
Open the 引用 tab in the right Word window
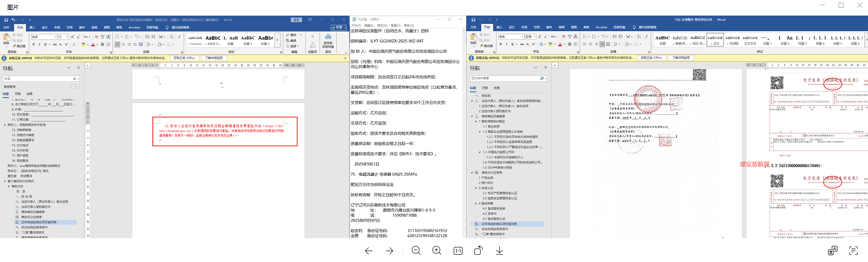(537, 27)
